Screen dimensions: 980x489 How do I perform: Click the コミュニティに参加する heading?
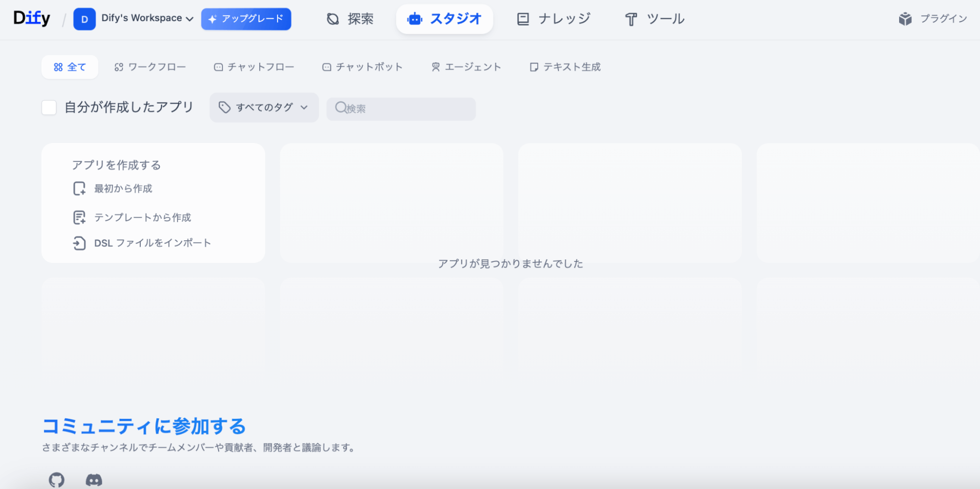click(x=144, y=426)
